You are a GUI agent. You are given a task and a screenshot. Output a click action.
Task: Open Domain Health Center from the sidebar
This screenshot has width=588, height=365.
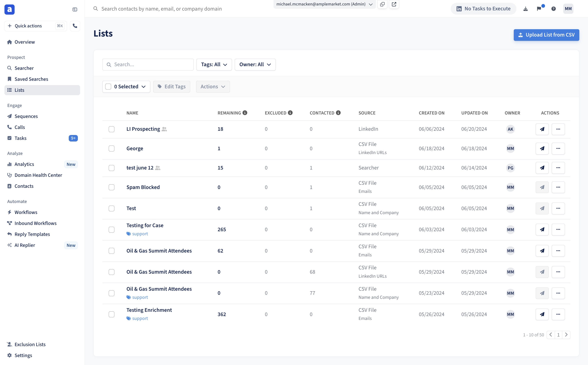click(38, 175)
